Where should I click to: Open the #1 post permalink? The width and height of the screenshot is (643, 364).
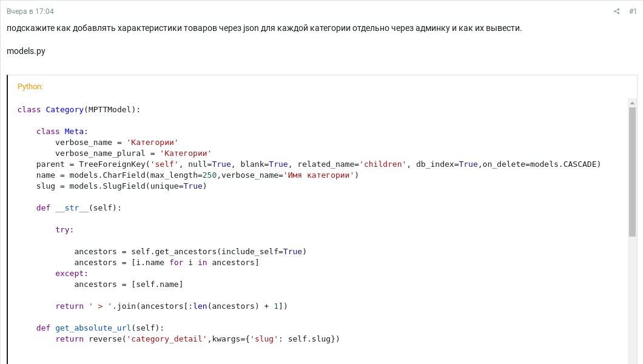(633, 11)
